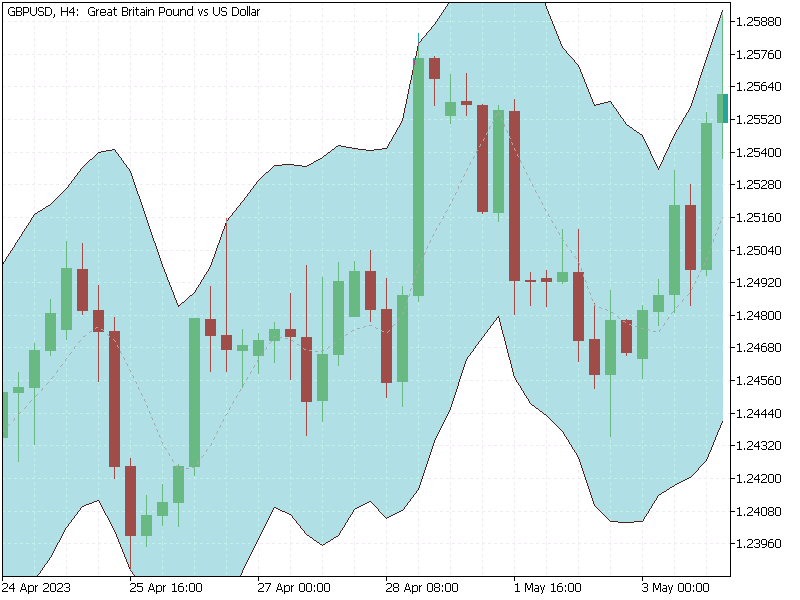
Task: Click the chart title 'GBPUSD, H4: Great Britain Pound vs US Dollar'
Action: coord(134,11)
